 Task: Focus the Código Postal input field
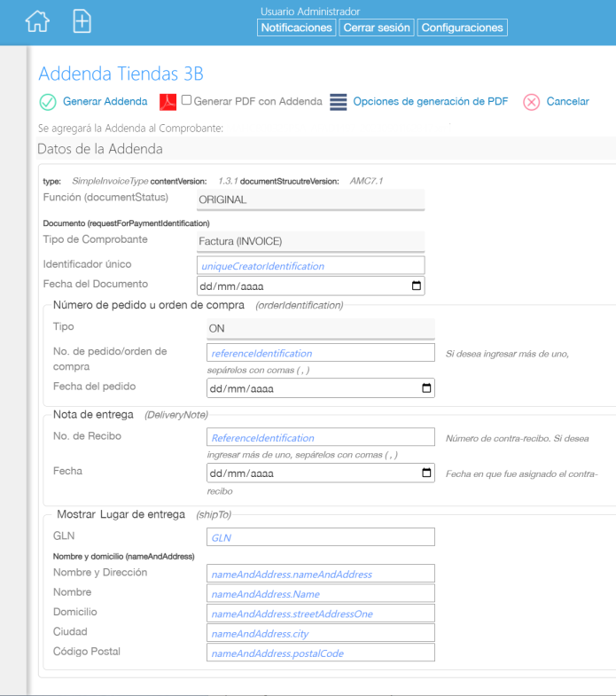pos(320,653)
